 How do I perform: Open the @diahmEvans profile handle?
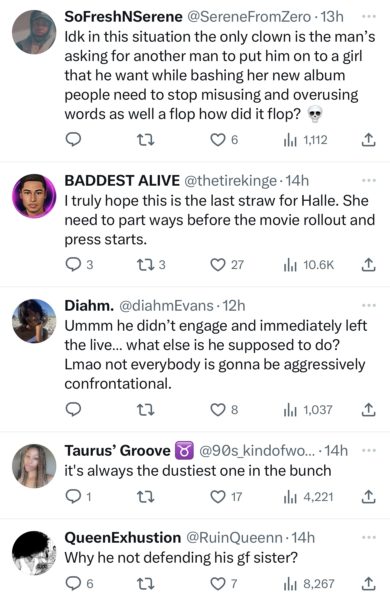point(166,305)
